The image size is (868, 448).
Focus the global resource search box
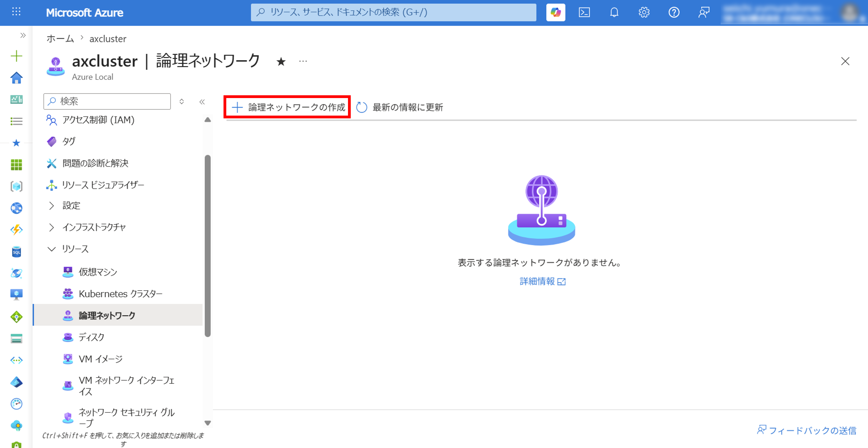click(x=393, y=12)
